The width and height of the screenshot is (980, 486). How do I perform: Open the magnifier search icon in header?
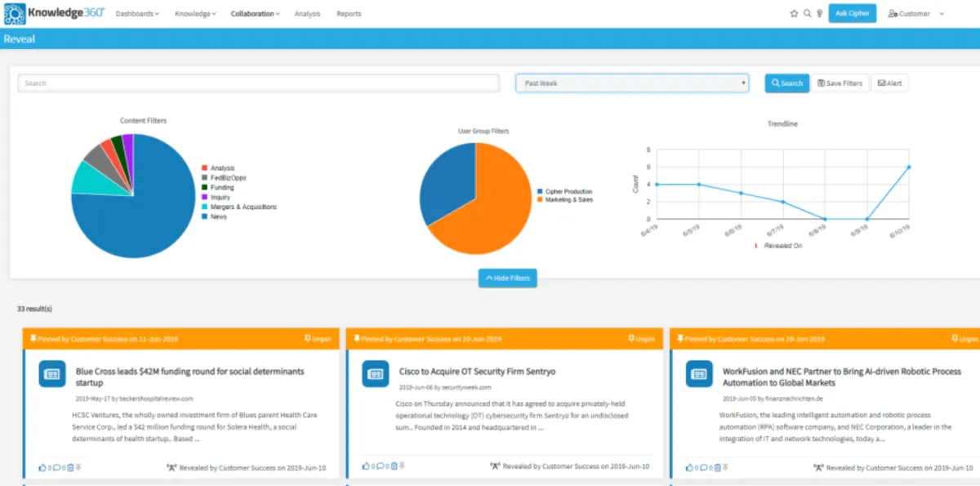click(807, 14)
